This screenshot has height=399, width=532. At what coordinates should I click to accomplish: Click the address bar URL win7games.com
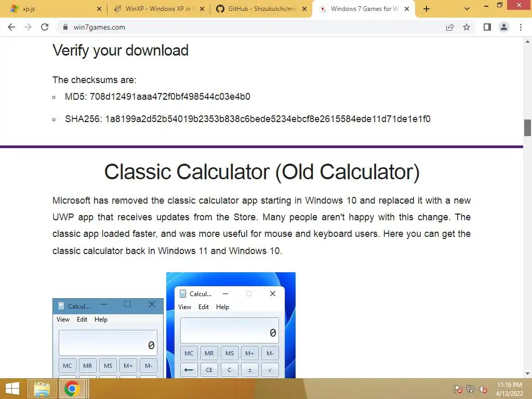(x=99, y=27)
